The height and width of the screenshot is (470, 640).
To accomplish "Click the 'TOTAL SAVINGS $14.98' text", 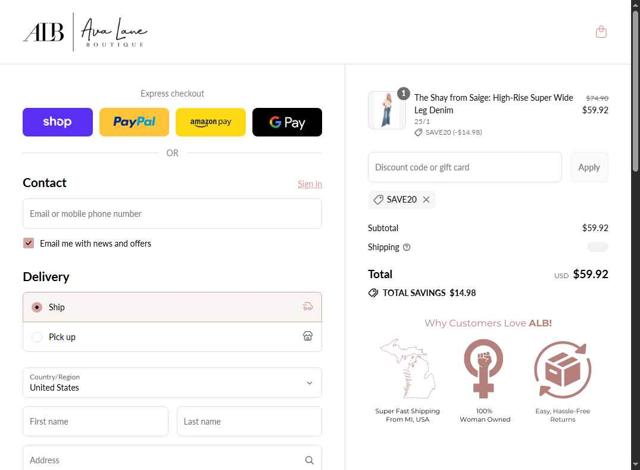I will point(429,293).
